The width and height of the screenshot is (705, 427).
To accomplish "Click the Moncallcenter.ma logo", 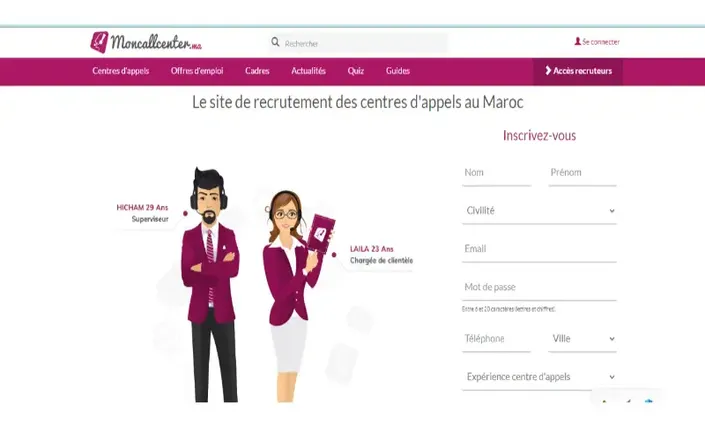I will [146, 42].
